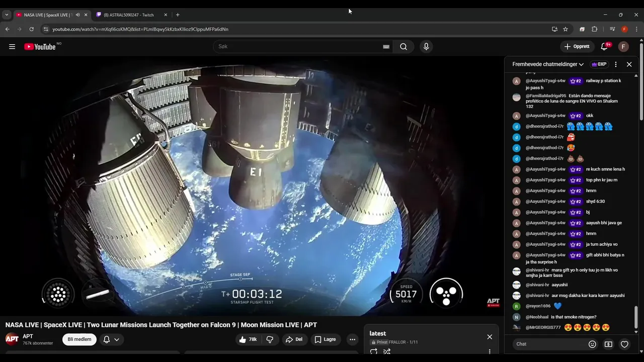This screenshot has width=644, height=362.
Task: Open the playlist three-dot options menu
Action: coord(490,351)
